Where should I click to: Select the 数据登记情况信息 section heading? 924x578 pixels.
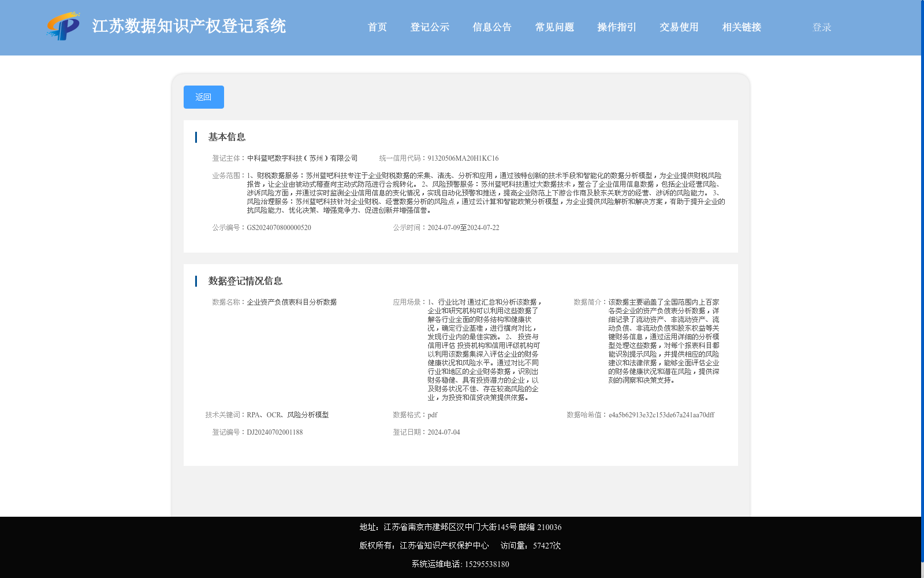(x=245, y=281)
